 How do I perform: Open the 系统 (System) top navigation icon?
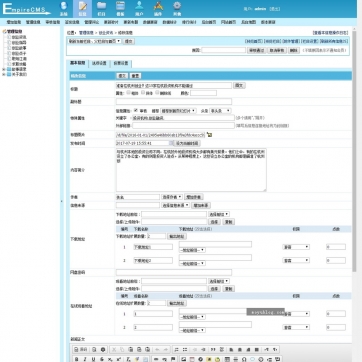click(x=63, y=8)
